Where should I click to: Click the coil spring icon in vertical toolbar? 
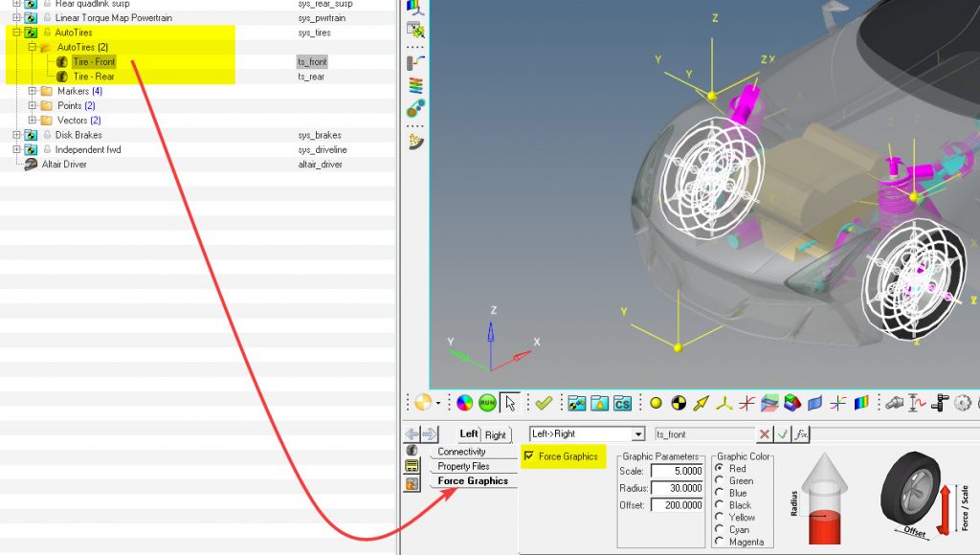click(x=415, y=86)
